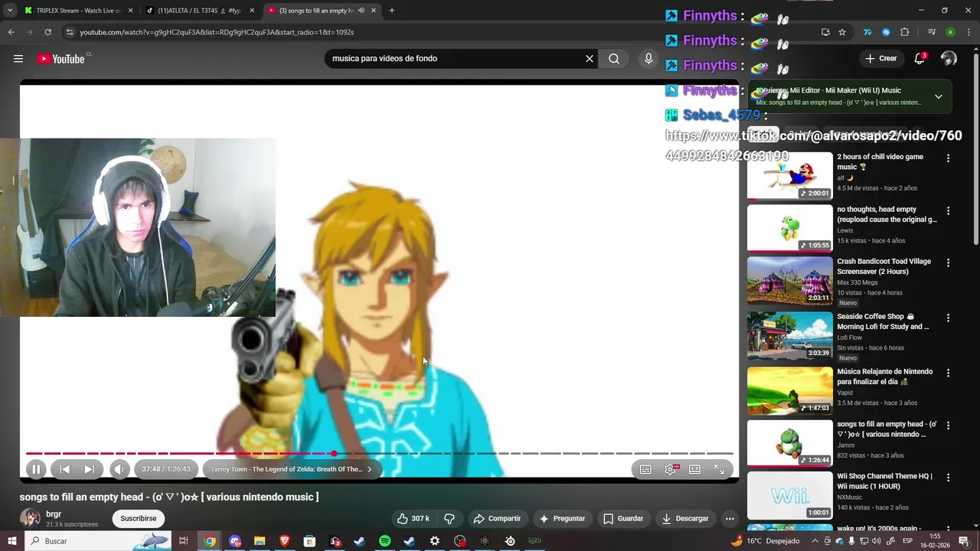Open Brave from the taskbar
This screenshot has width=980, height=551.
point(284,541)
